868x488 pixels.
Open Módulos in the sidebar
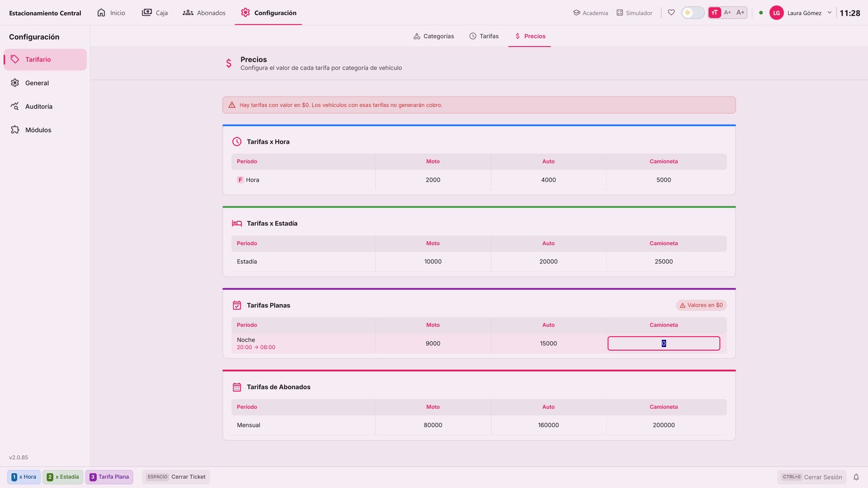coord(45,130)
